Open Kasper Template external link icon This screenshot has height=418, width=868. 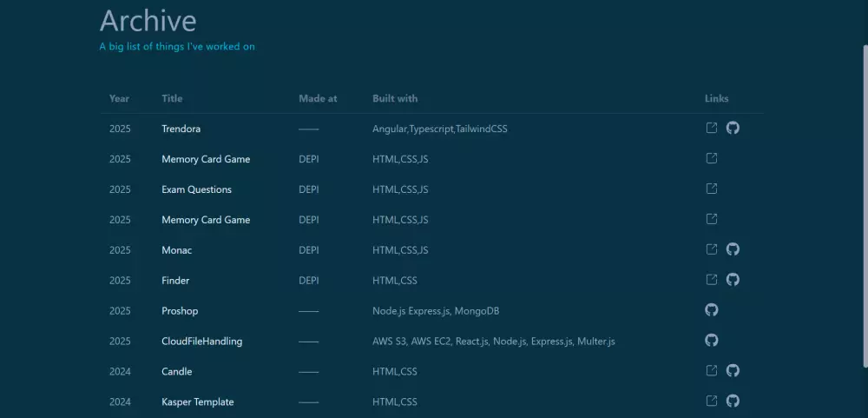[x=712, y=401]
